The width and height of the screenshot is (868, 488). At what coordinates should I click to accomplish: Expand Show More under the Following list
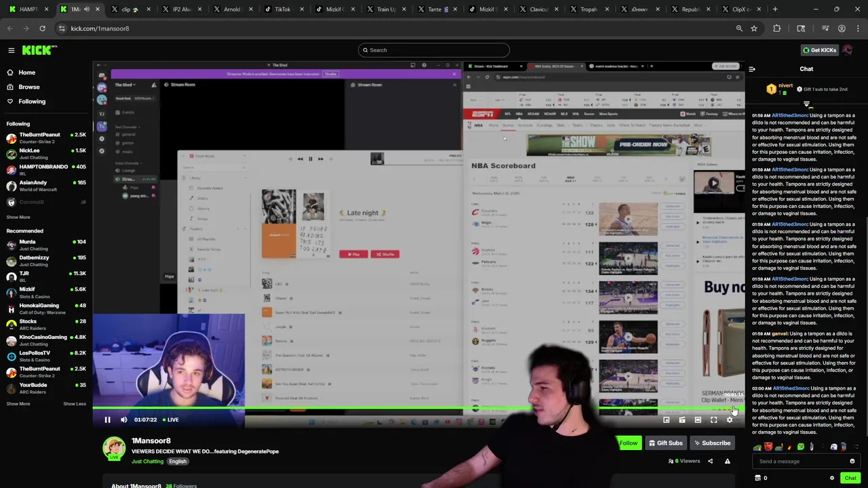(x=18, y=218)
